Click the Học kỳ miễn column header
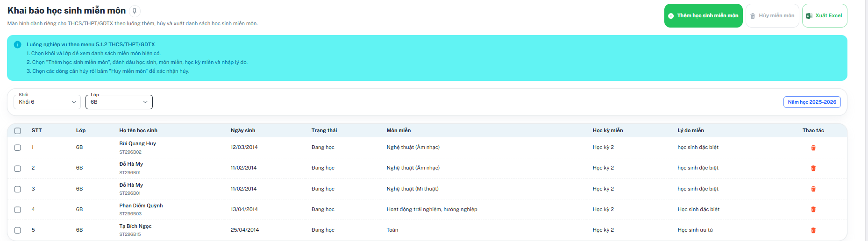The height and width of the screenshot is (241, 868). pos(607,130)
